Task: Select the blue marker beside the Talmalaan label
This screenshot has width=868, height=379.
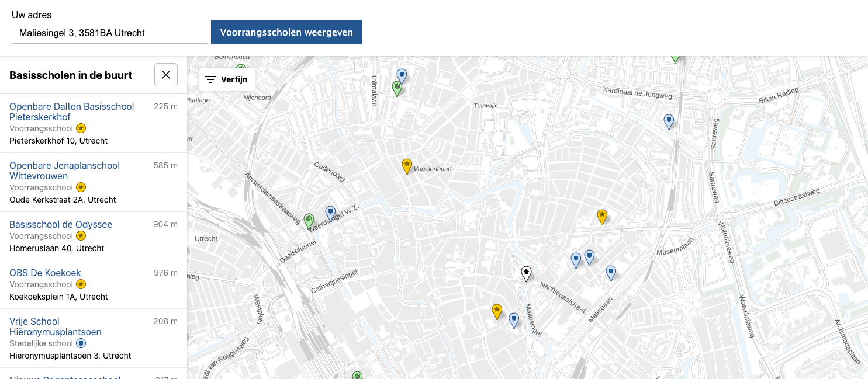Action: pyautogui.click(x=402, y=76)
